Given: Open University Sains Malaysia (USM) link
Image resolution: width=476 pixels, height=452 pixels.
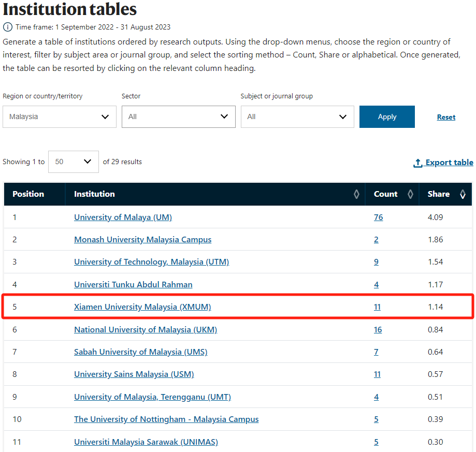Looking at the screenshot, I should pyautogui.click(x=134, y=374).
